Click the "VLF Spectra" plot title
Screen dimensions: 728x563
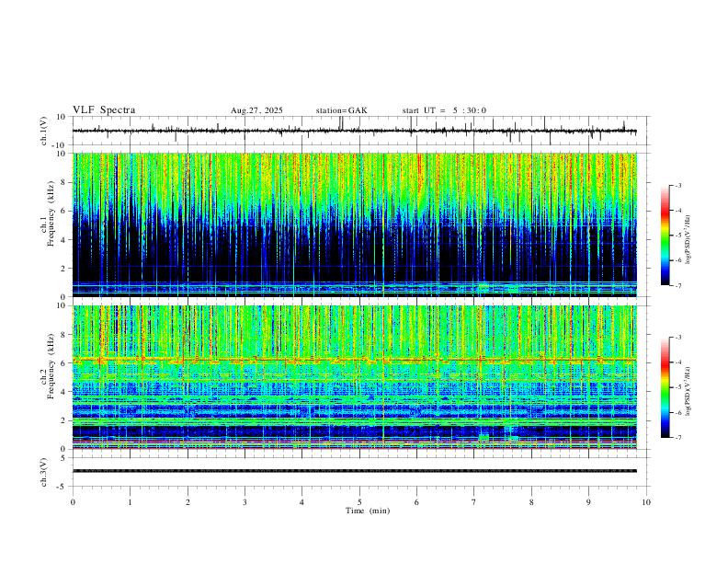pos(104,110)
